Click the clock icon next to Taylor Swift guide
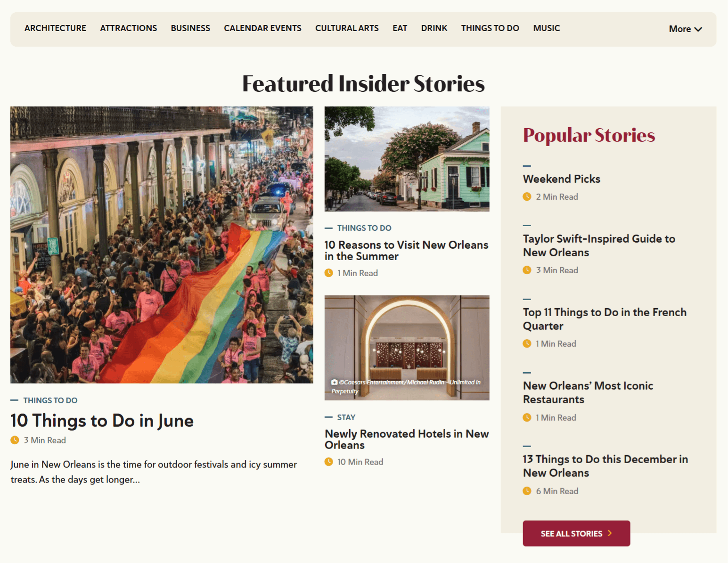Image resolution: width=728 pixels, height=563 pixels. click(x=526, y=270)
